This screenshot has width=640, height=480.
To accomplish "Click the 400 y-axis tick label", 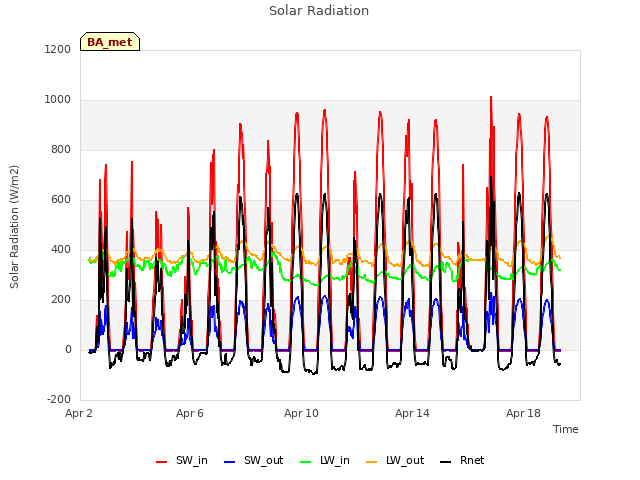I will (x=61, y=250).
